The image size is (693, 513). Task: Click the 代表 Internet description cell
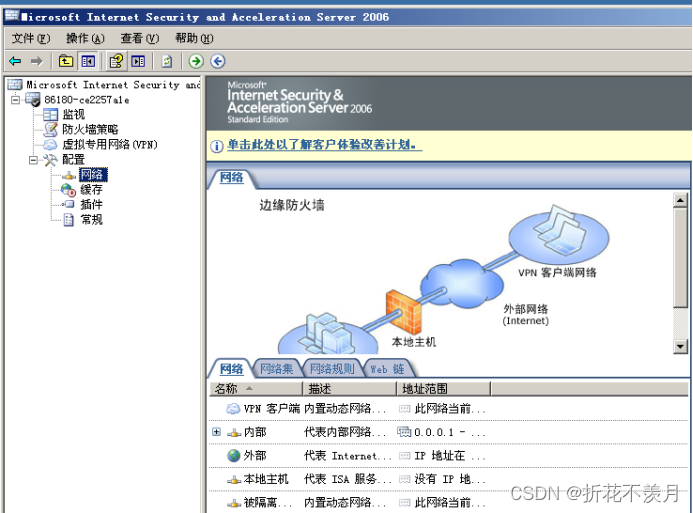click(x=348, y=456)
